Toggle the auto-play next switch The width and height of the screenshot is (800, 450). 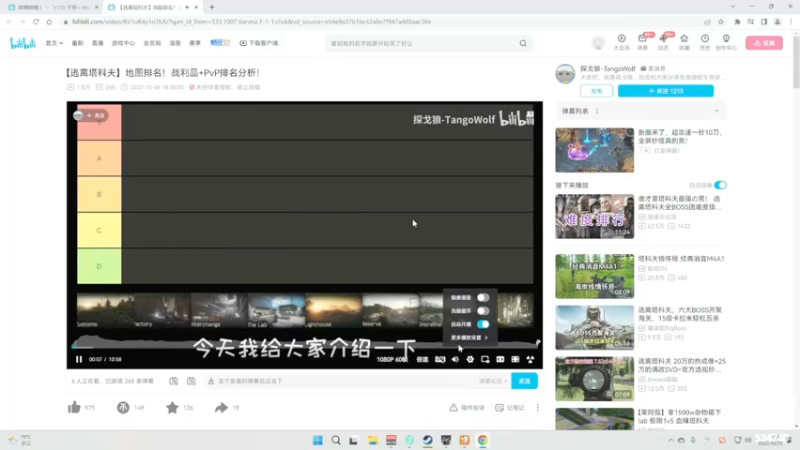pos(720,185)
